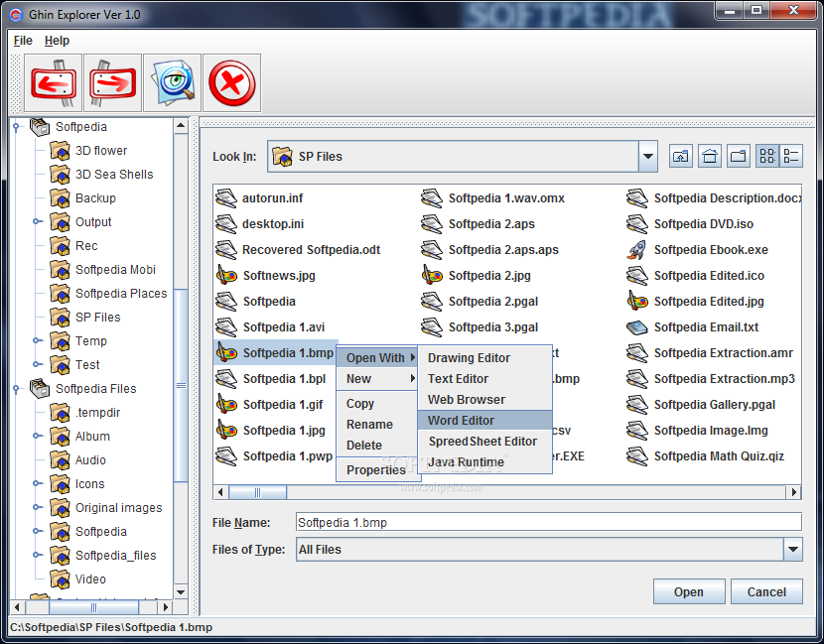The height and width of the screenshot is (644, 824).
Task: Select the 3D flower folder icon
Action: [60, 151]
